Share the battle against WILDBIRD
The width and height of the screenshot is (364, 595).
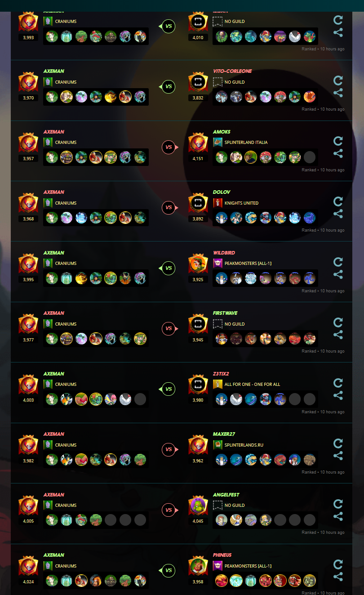(x=338, y=274)
